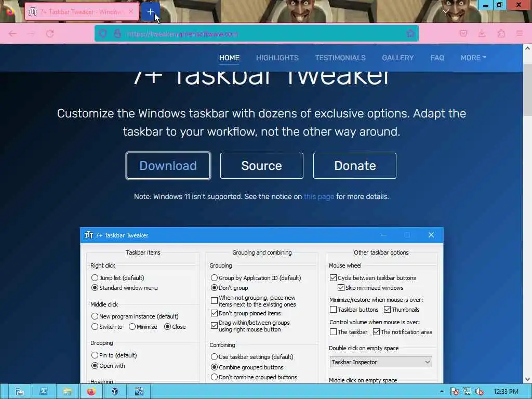Show hidden system tray icons

click(442, 392)
